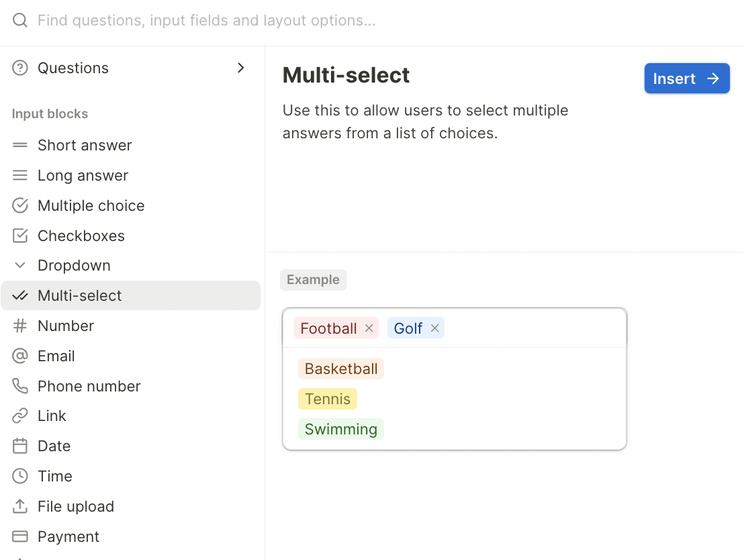The height and width of the screenshot is (560, 744).
Task: Remove the Football tag with its X
Action: [x=369, y=328]
